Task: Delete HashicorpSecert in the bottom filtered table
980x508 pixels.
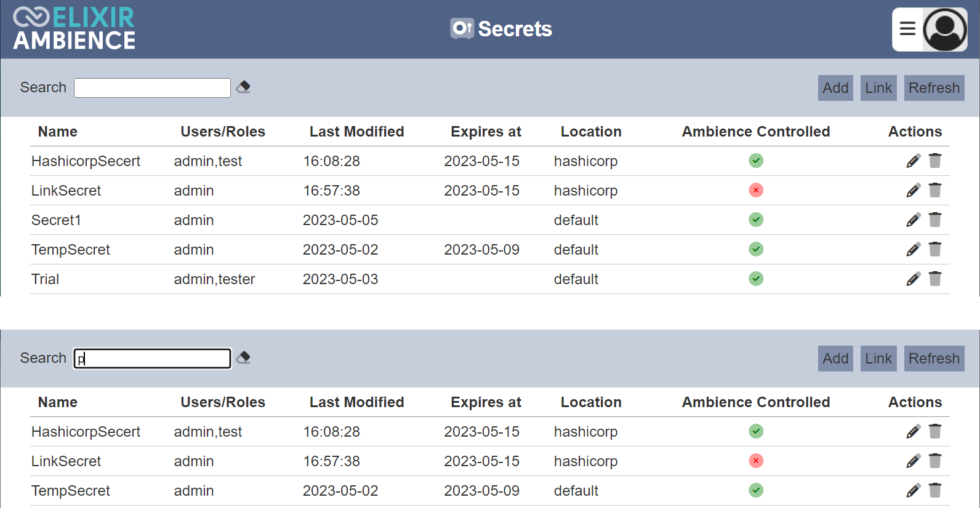Action: (935, 431)
